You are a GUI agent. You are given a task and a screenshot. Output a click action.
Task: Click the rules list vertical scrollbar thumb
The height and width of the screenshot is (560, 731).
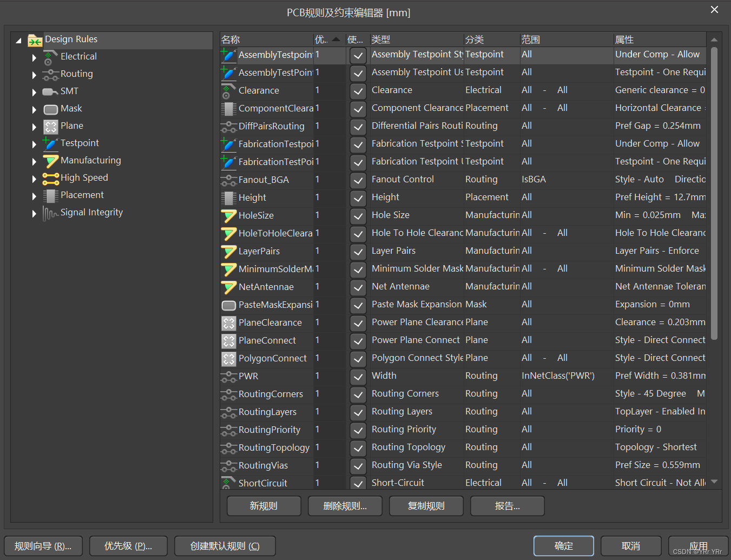coord(714,194)
